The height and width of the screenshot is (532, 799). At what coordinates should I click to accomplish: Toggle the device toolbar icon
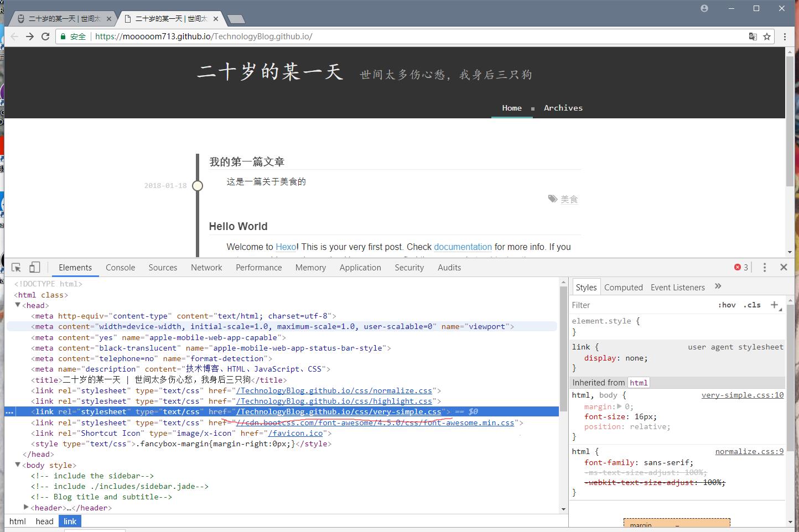click(34, 268)
